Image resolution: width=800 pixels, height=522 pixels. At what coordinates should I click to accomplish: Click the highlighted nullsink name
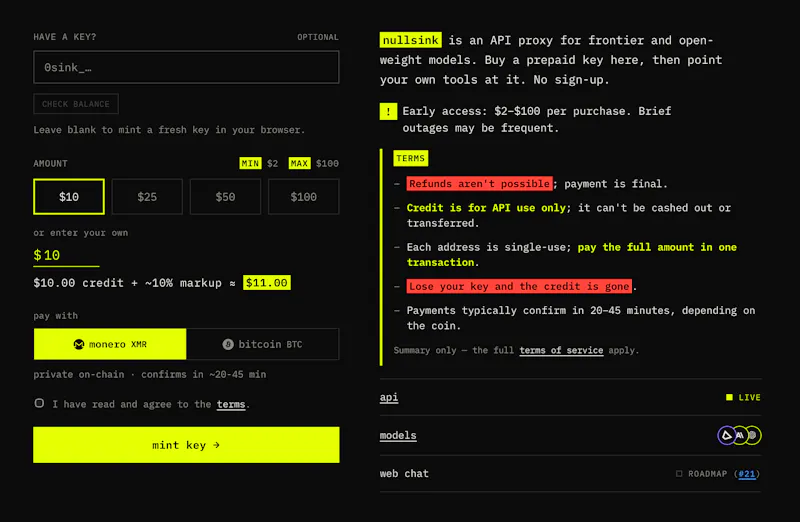tap(411, 40)
